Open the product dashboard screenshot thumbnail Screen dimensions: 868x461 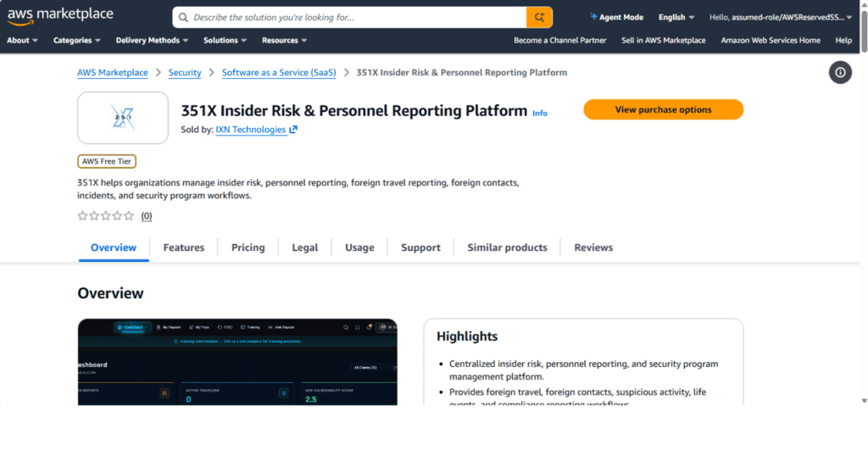pos(237,362)
